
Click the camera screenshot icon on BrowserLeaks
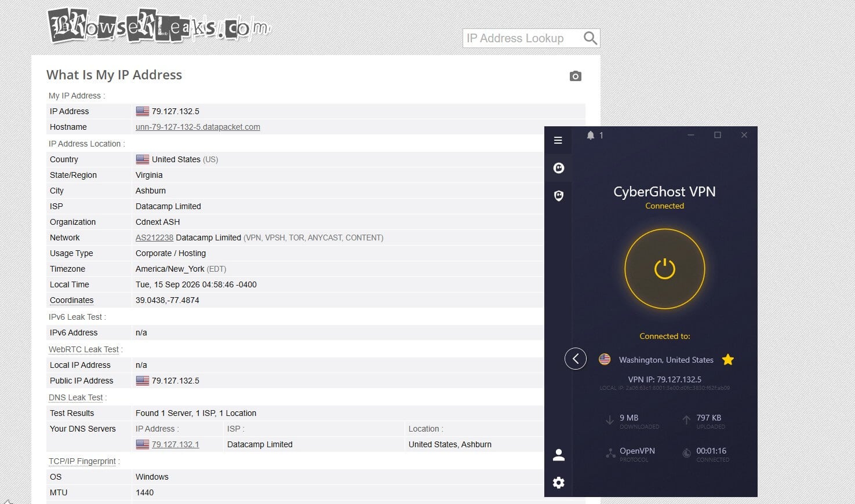575,76
